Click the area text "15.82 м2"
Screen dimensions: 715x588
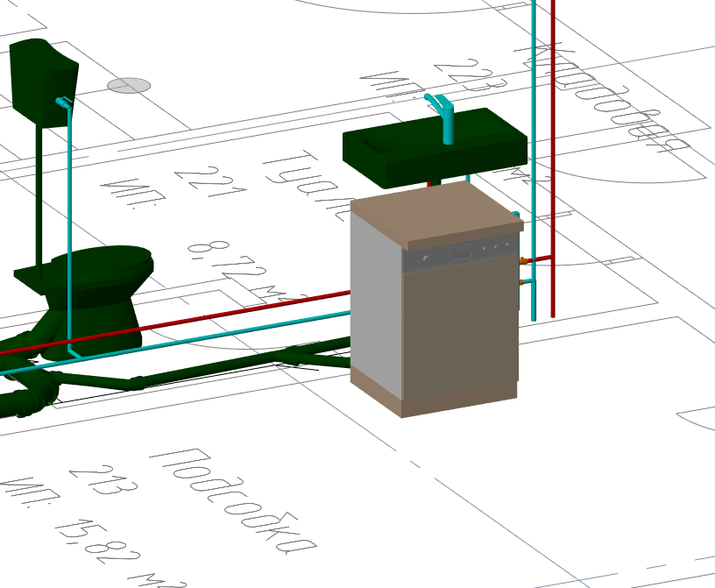(x=121, y=554)
